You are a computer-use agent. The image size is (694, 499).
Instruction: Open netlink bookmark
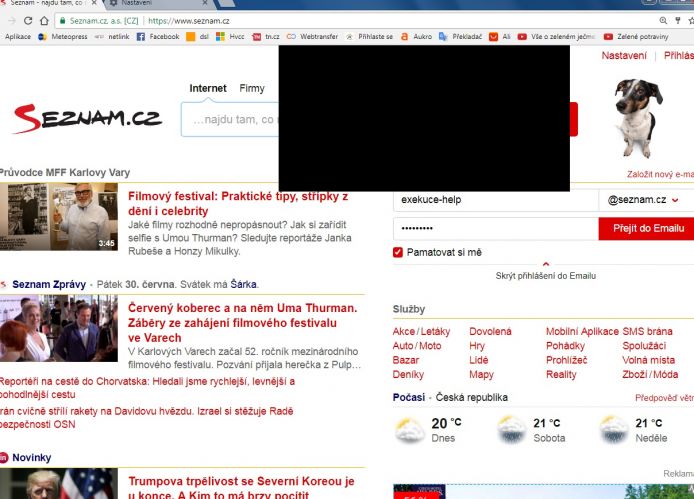coord(112,37)
